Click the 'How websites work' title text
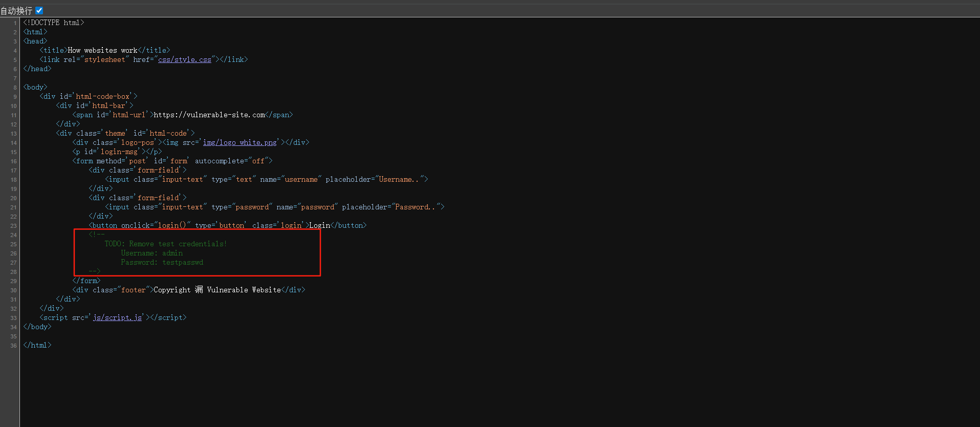The image size is (980, 427). pos(102,51)
